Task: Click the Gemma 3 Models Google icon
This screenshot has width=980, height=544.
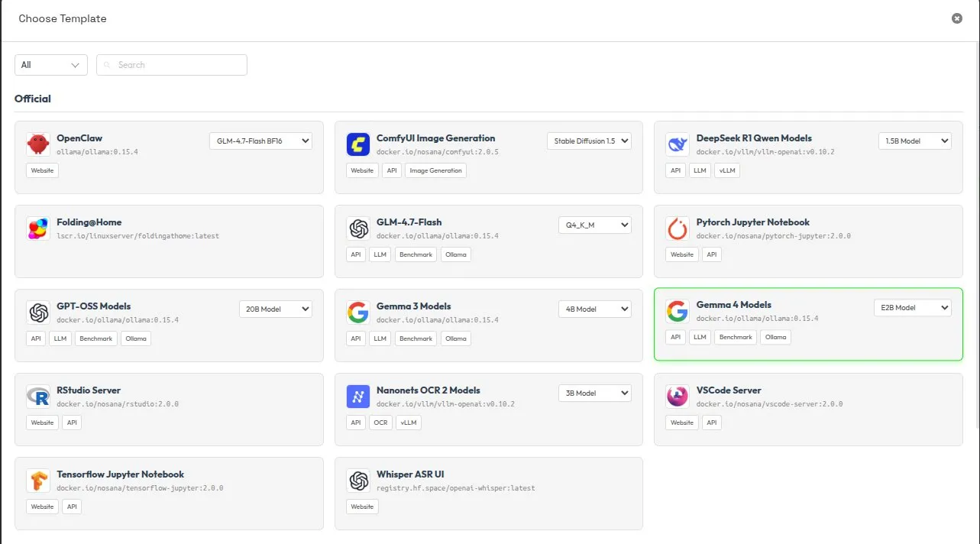Action: pyautogui.click(x=358, y=312)
